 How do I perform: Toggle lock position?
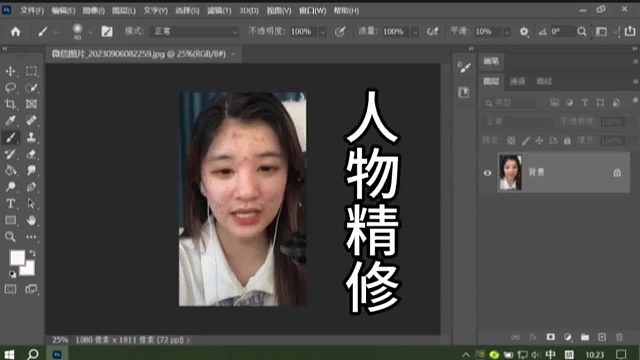point(539,140)
